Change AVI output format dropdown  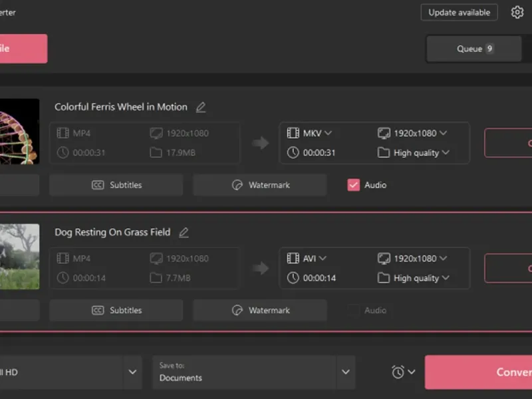click(x=316, y=259)
